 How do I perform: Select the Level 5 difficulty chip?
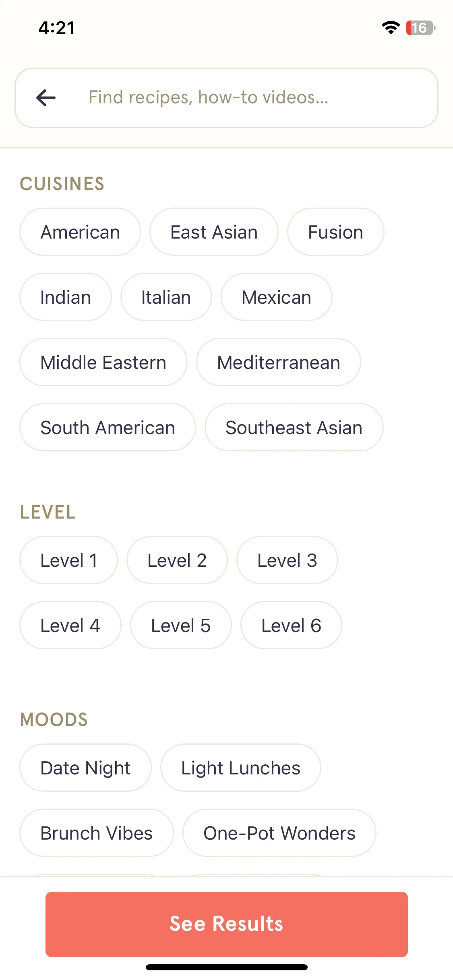pyautogui.click(x=181, y=626)
